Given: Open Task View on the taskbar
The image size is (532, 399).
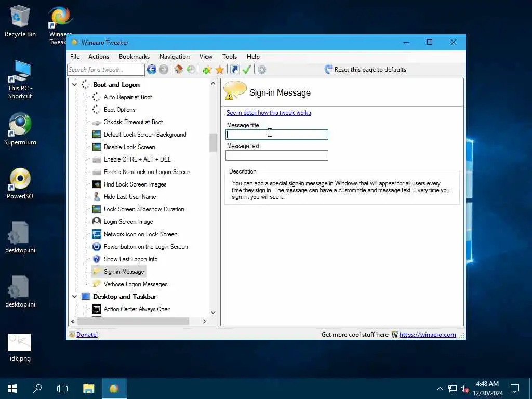Looking at the screenshot, I should [x=62, y=389].
